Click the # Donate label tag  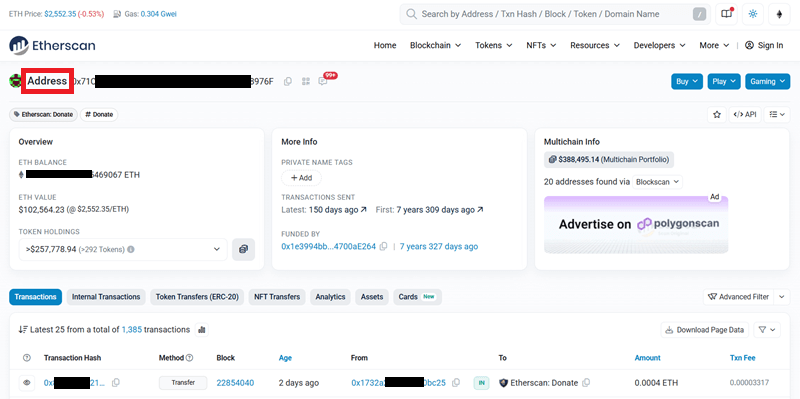coord(99,115)
